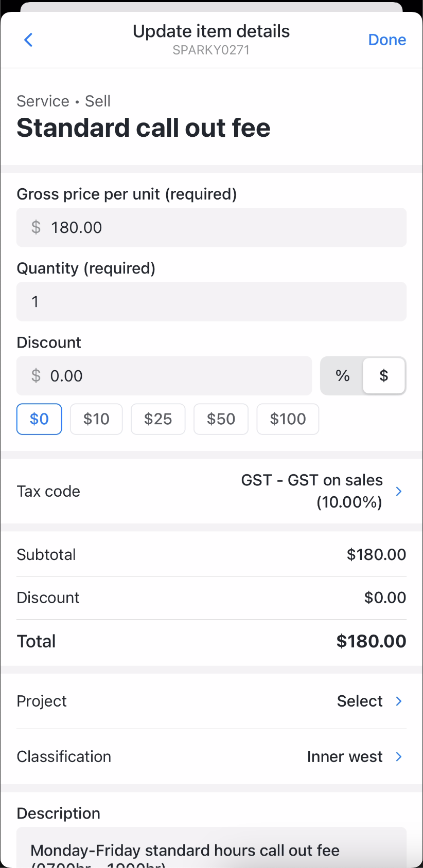Tap Done to save item details
423x868 pixels.
(387, 40)
